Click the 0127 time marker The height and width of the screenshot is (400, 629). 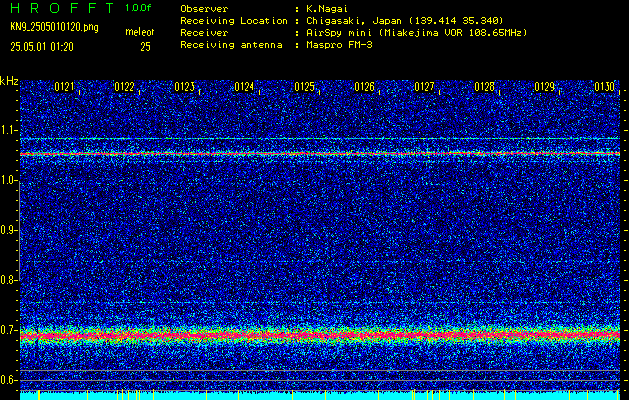click(424, 87)
